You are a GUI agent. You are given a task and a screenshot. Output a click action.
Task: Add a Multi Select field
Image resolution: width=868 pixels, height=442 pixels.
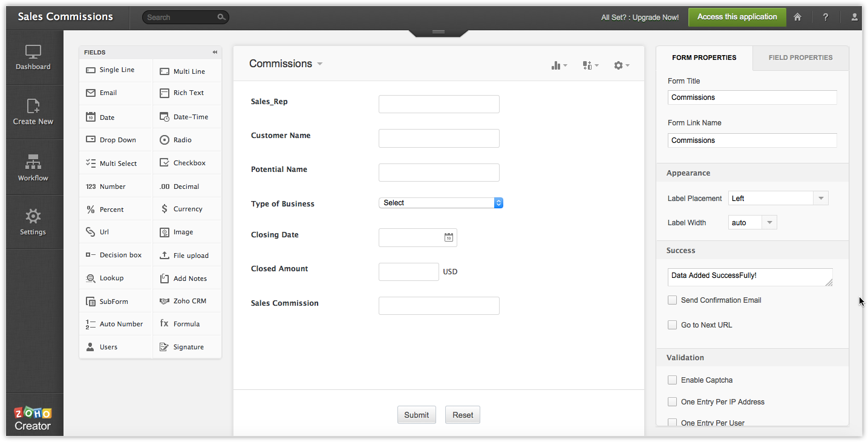[116, 163]
